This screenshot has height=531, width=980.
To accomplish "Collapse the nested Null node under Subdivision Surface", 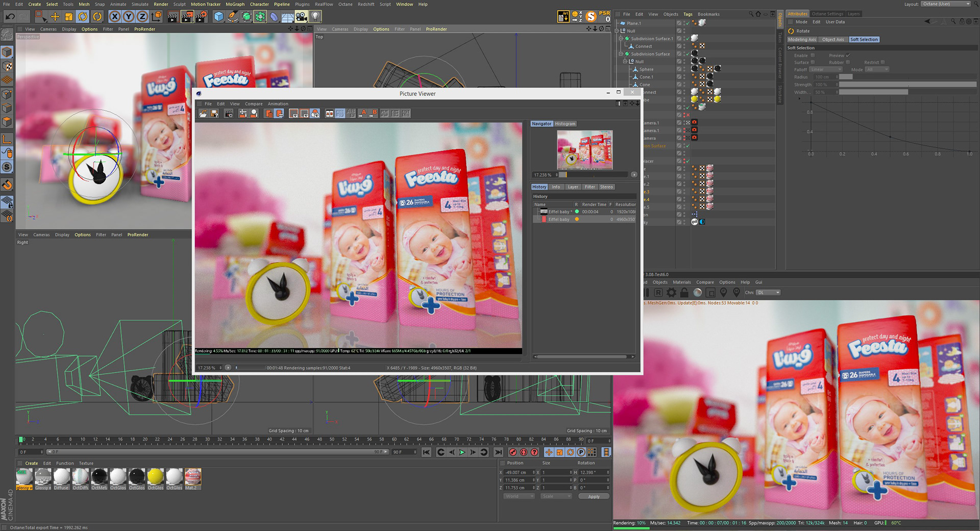I will (x=625, y=61).
